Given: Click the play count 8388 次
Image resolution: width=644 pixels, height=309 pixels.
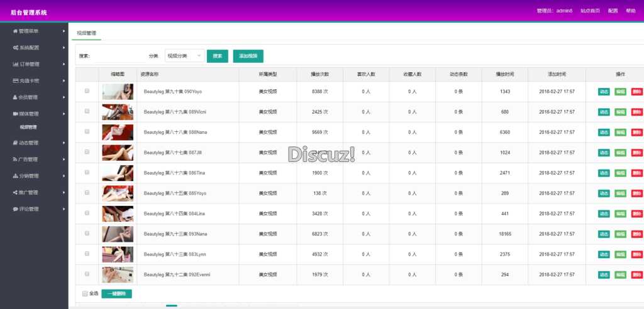Looking at the screenshot, I should pos(319,92).
